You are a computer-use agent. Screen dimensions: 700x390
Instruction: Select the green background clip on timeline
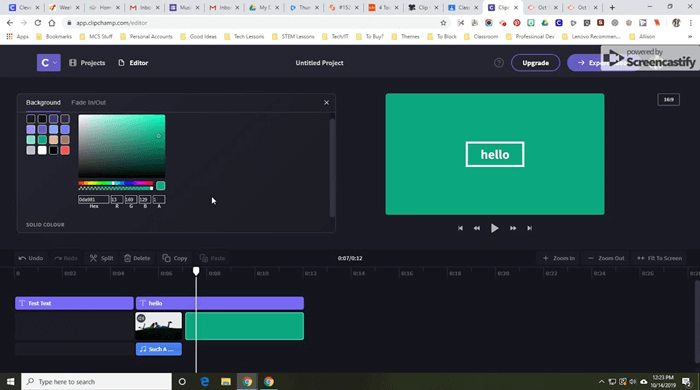(245, 326)
